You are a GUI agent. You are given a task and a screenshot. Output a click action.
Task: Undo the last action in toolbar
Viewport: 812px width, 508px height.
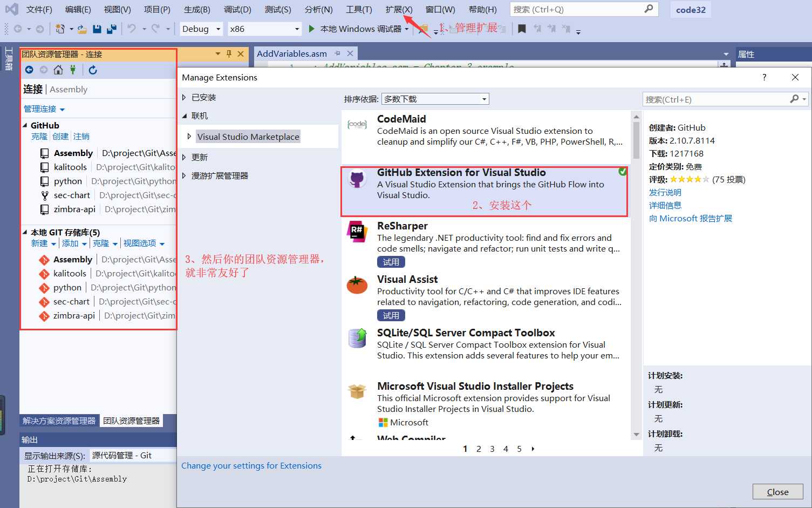coord(132,29)
